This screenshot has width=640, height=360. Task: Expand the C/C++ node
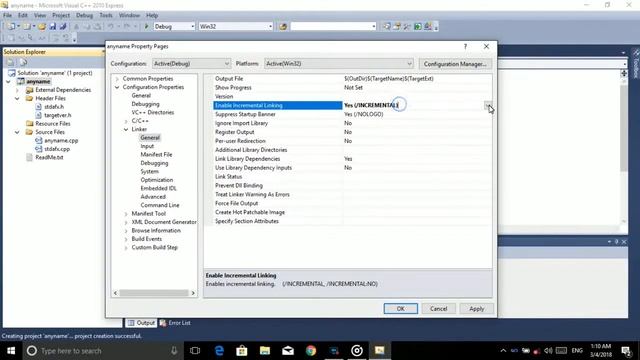click(x=126, y=121)
